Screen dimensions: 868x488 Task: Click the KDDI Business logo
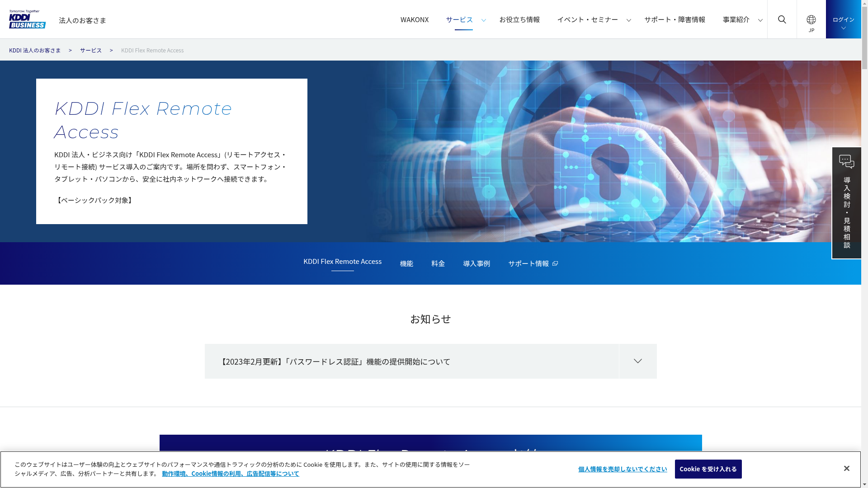point(27,19)
